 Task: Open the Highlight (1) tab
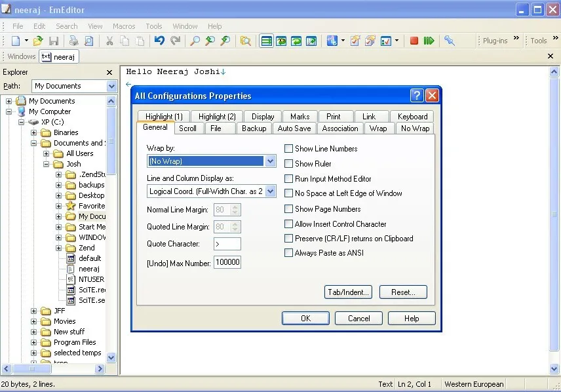(164, 116)
